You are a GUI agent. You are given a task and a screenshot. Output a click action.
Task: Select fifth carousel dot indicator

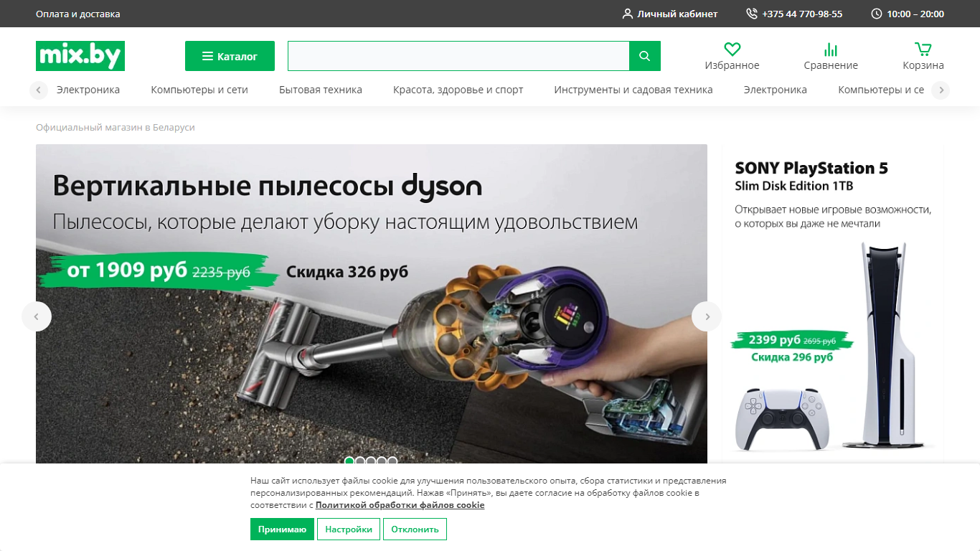pyautogui.click(x=392, y=461)
